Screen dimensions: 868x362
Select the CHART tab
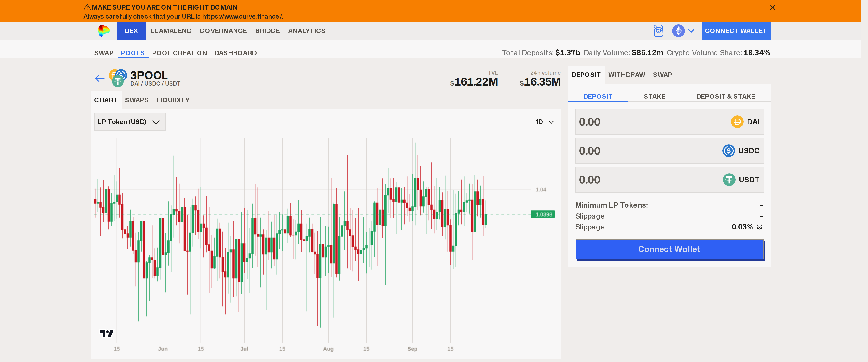(106, 100)
